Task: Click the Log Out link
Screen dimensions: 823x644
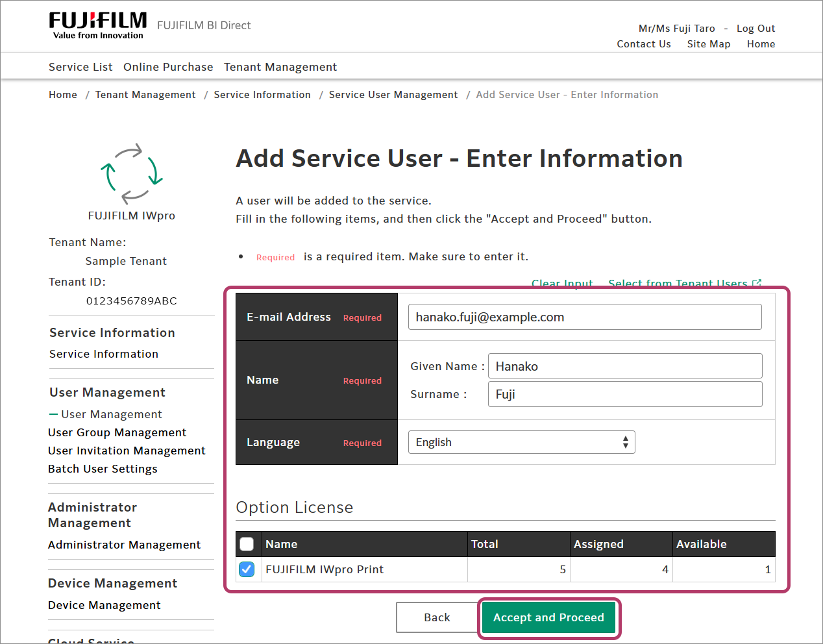Action: point(755,29)
